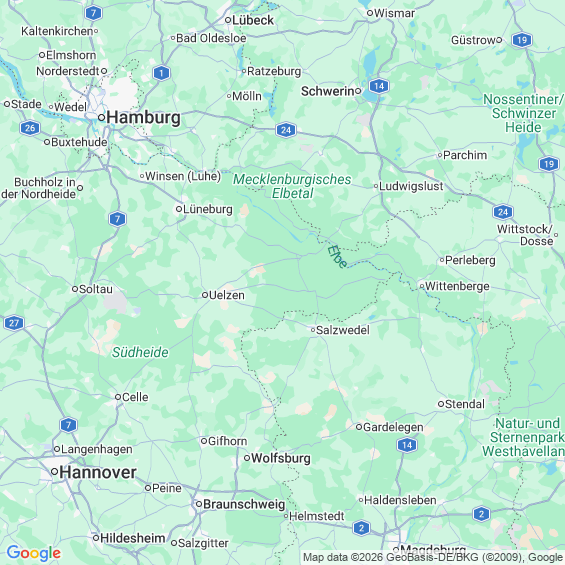Screen dimensions: 565x565
Task: Click the Salzwedel town marker
Action: 313,330
